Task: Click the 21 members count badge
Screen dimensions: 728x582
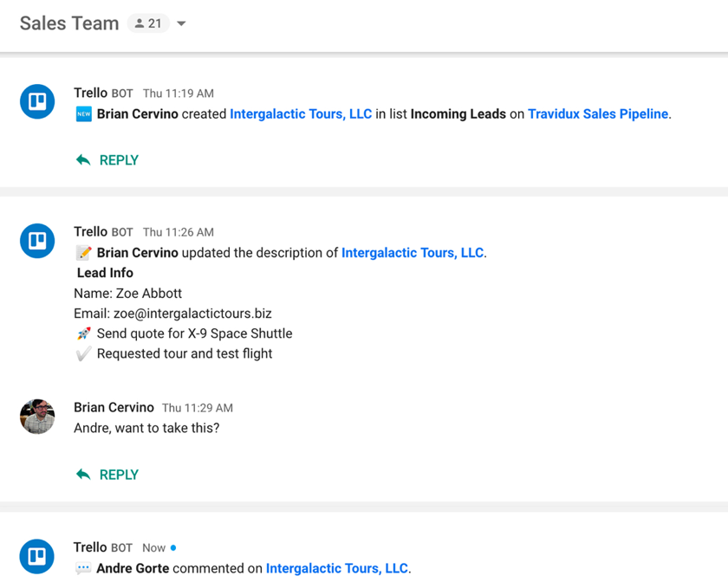Action: coord(148,23)
